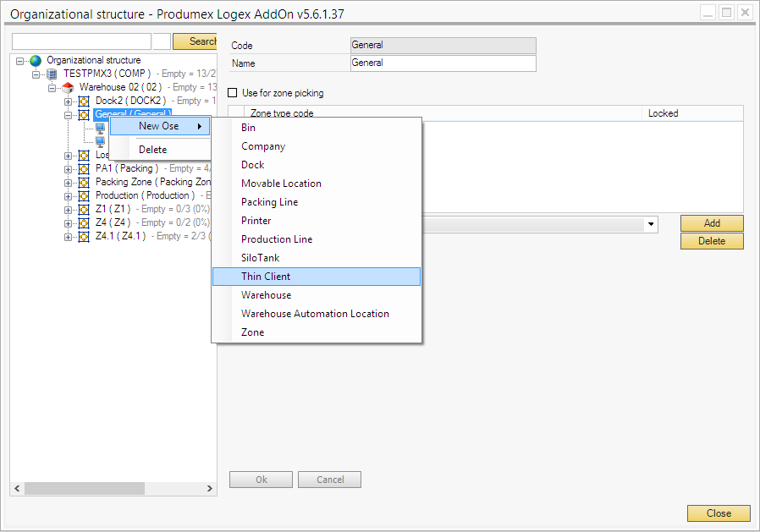Image resolution: width=760 pixels, height=532 pixels.
Task: Click the zone icon beside Dock2
Action: pyautogui.click(x=85, y=100)
